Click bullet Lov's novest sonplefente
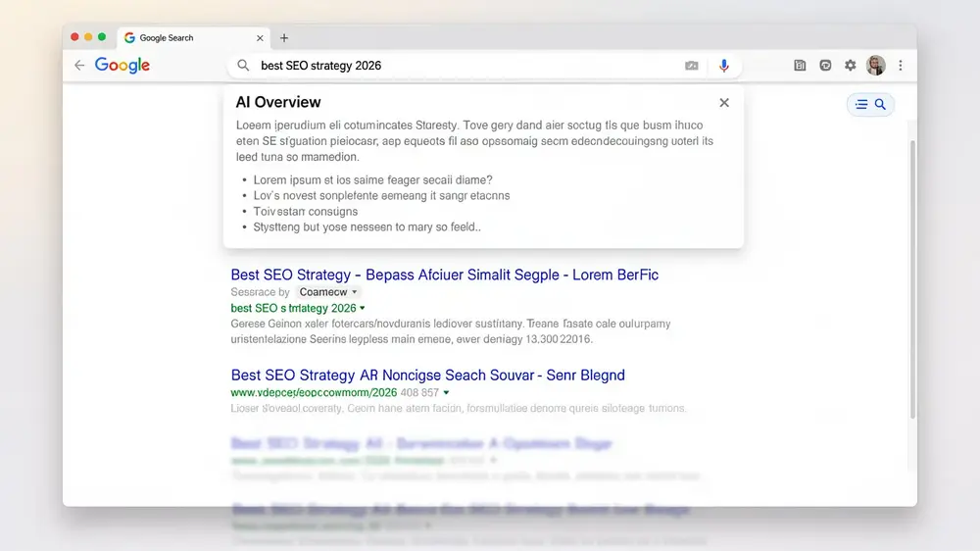The image size is (980, 551). (381, 196)
